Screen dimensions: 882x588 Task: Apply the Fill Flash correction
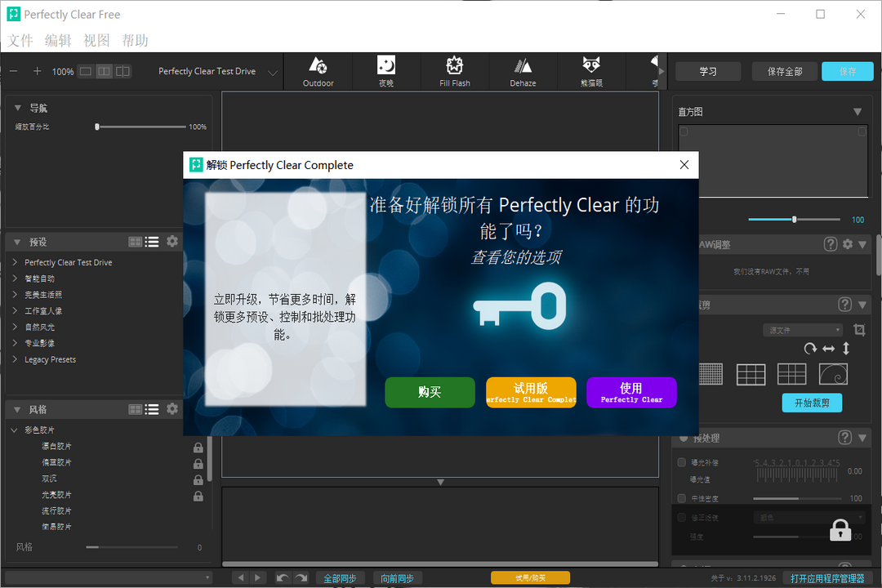[x=454, y=71]
